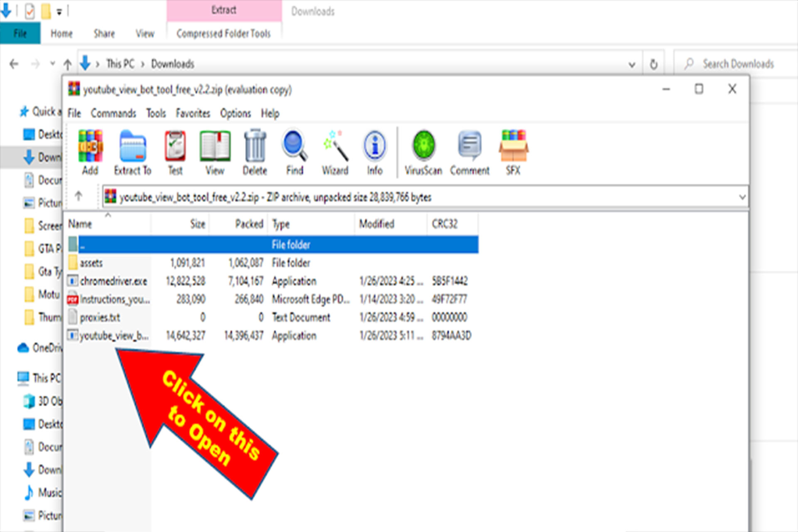Run the Test archive tool
The height and width of the screenshot is (532, 798).
pos(175,152)
